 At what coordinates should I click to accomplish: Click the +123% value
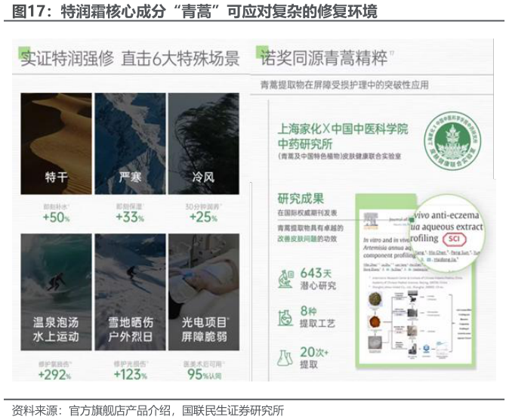(x=130, y=374)
